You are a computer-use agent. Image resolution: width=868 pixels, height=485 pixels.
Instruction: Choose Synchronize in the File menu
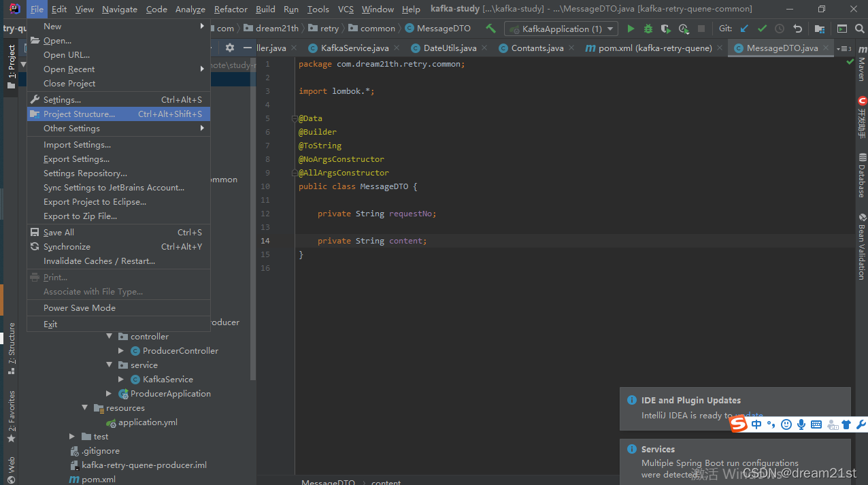(118, 247)
